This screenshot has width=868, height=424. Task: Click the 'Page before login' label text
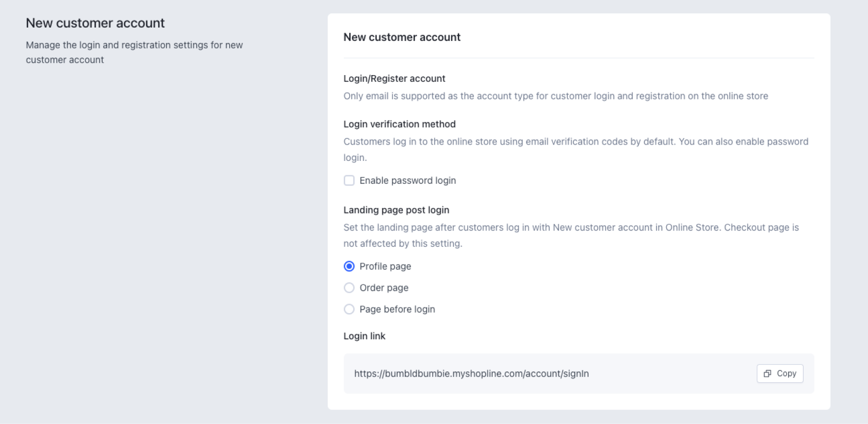click(x=397, y=309)
